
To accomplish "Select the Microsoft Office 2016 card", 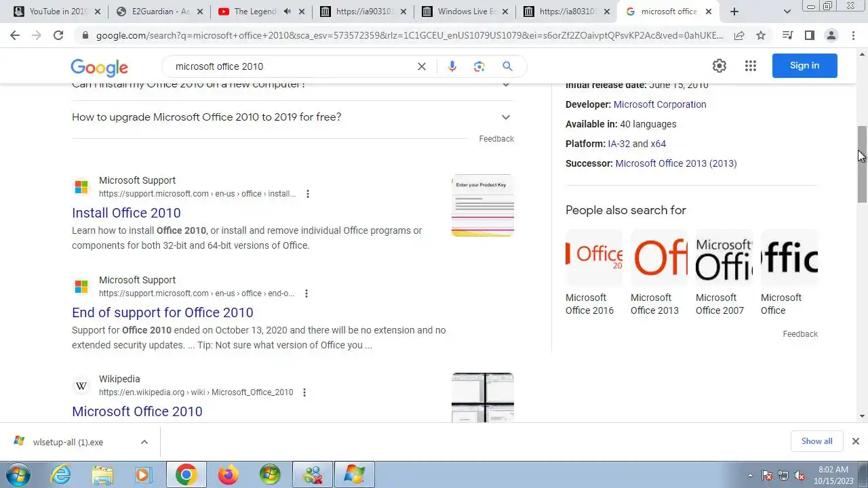I will click(593, 272).
